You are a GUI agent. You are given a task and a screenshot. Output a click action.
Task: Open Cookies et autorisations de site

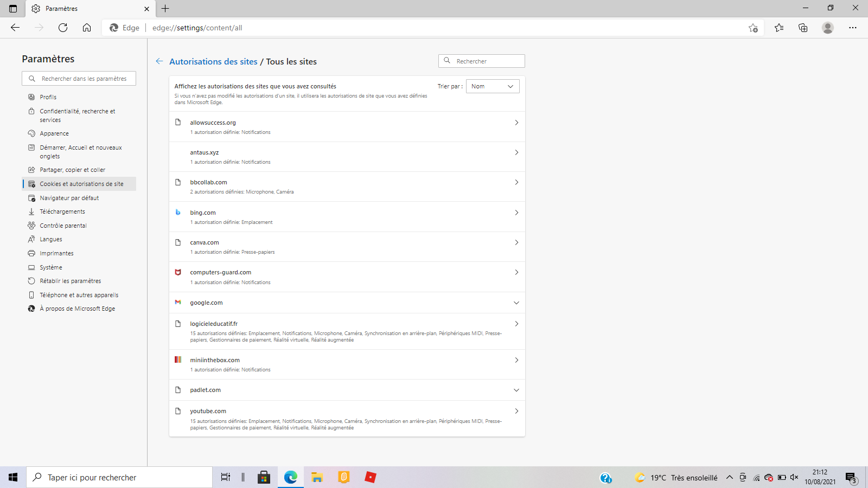(79, 184)
